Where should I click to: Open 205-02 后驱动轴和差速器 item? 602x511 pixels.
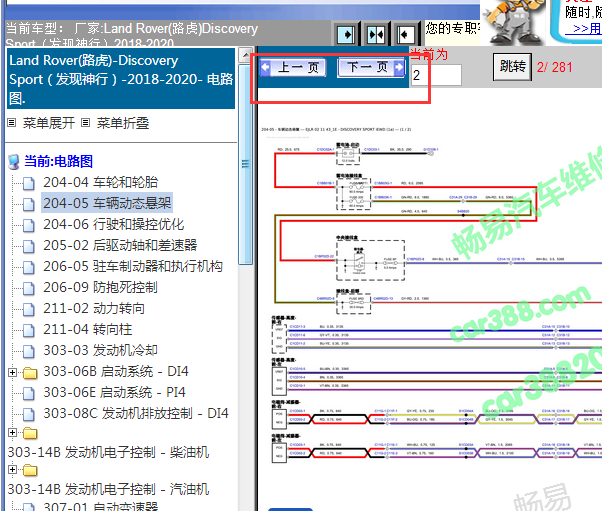120,245
